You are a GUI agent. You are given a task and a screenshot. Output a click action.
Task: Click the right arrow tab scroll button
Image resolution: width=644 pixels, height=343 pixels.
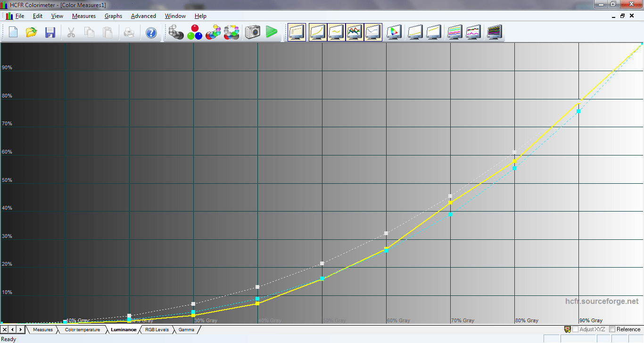click(x=20, y=329)
